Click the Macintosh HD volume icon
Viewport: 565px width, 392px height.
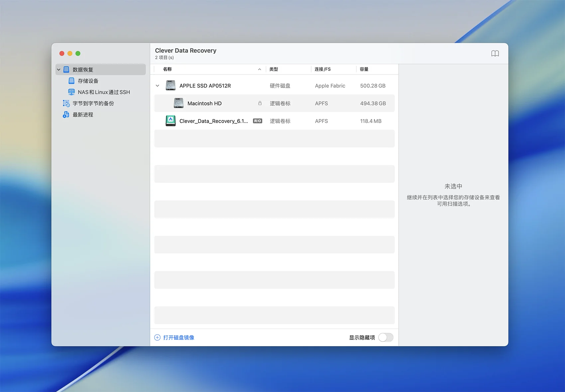coord(178,103)
